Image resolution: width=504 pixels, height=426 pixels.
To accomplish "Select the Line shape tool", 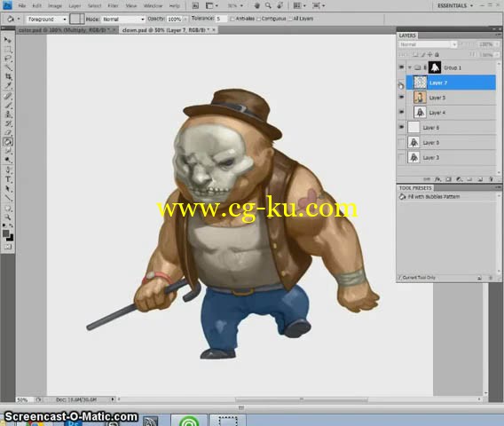I will [x=7, y=198].
